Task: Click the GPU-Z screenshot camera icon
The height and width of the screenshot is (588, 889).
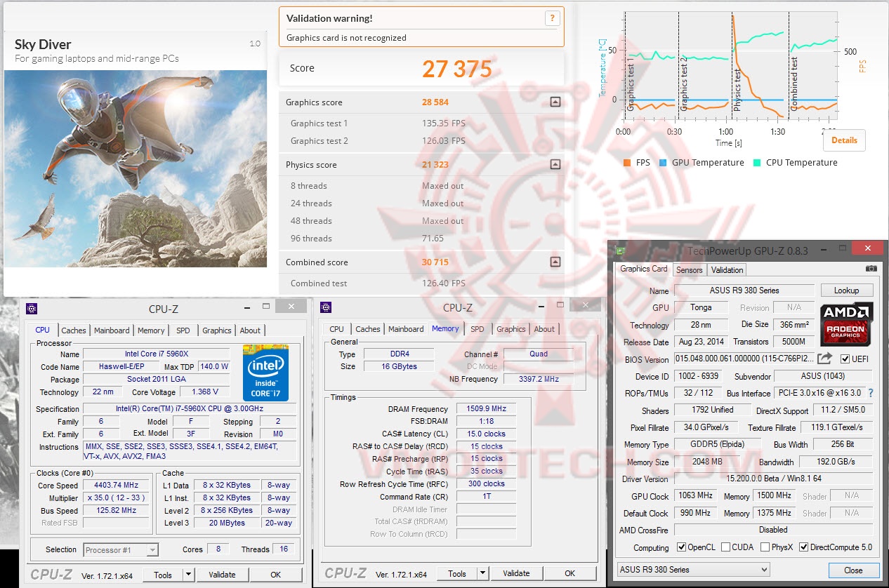Action: click(871, 269)
